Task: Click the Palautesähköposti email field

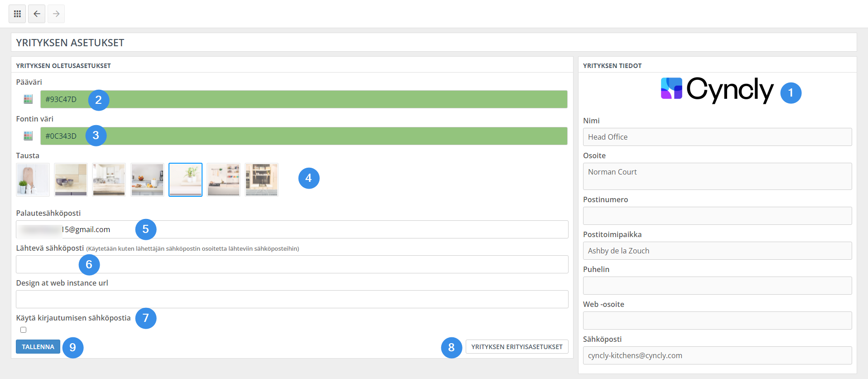Action: point(317,229)
